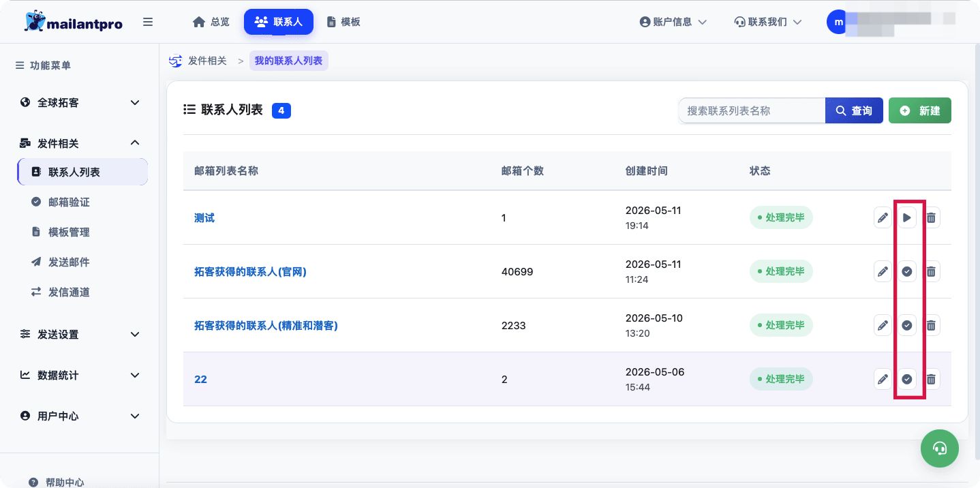Click the 状态 column header

(x=760, y=171)
